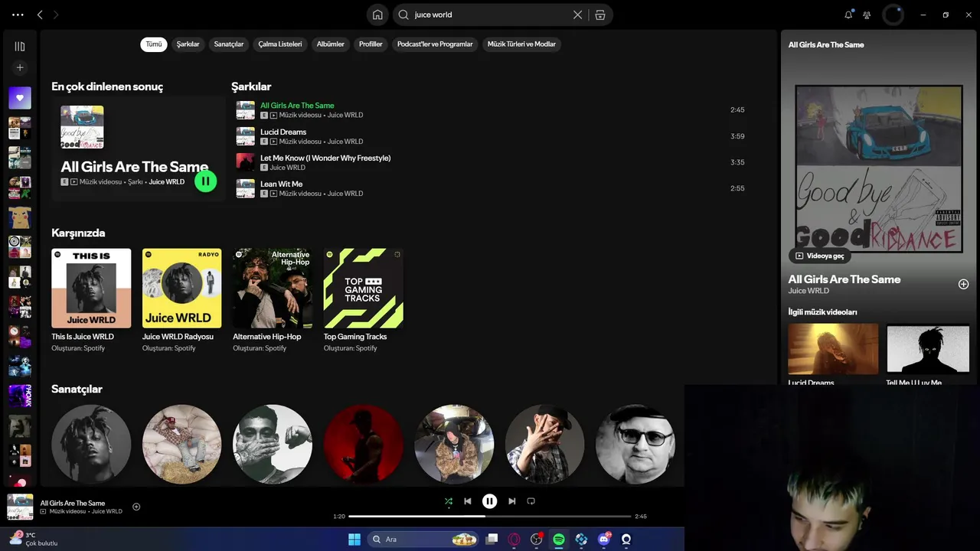Open the friends activity icon in the top bar
Image resolution: width=980 pixels, height=551 pixels.
point(867,15)
